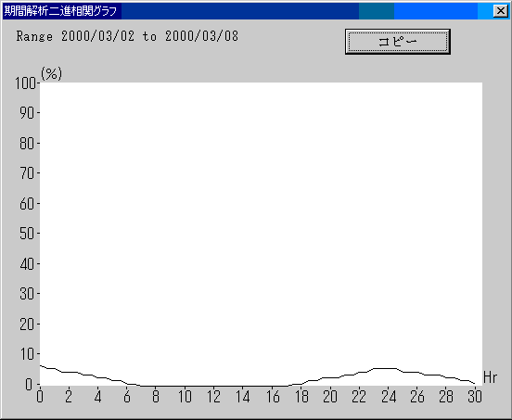Screen dimensions: 512x420
Task: Click the curve start at hour 0
Action: pos(40,365)
